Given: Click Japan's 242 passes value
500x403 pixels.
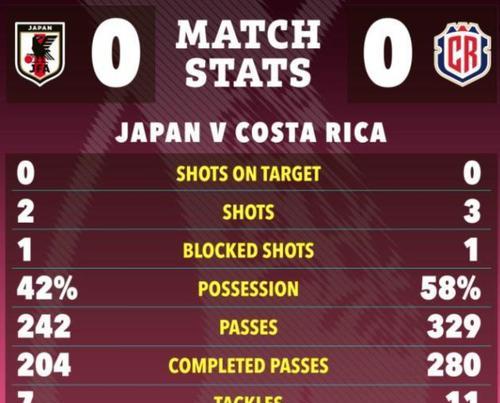Looking at the screenshot, I should 44,327.
